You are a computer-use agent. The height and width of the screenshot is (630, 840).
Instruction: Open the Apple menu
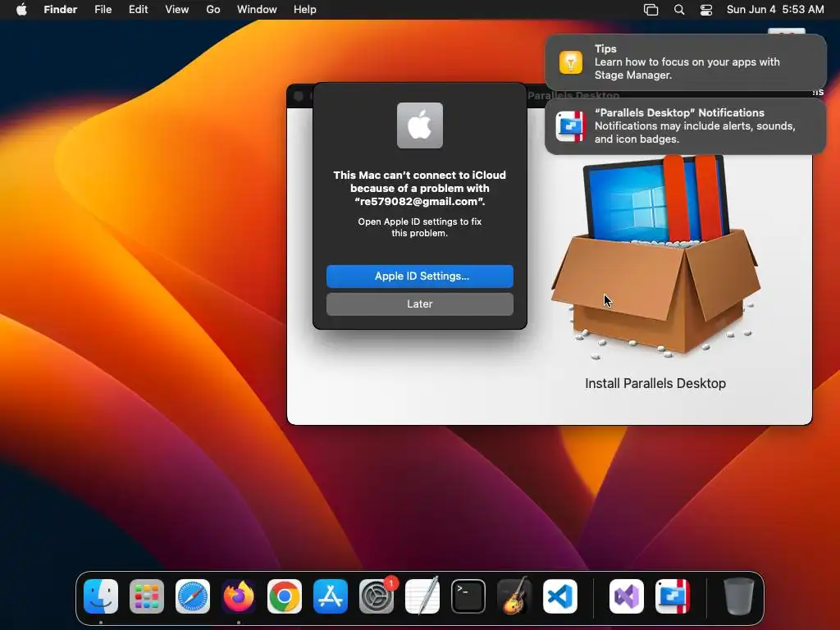coord(21,10)
